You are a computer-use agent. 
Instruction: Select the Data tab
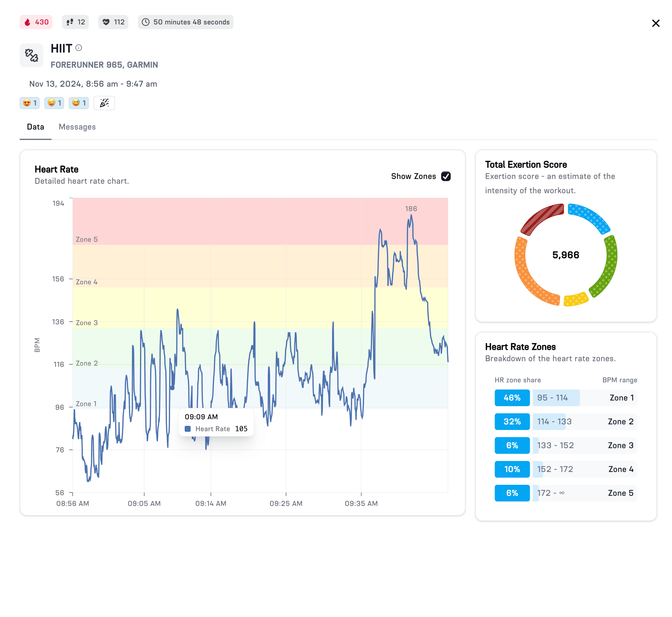pos(35,127)
